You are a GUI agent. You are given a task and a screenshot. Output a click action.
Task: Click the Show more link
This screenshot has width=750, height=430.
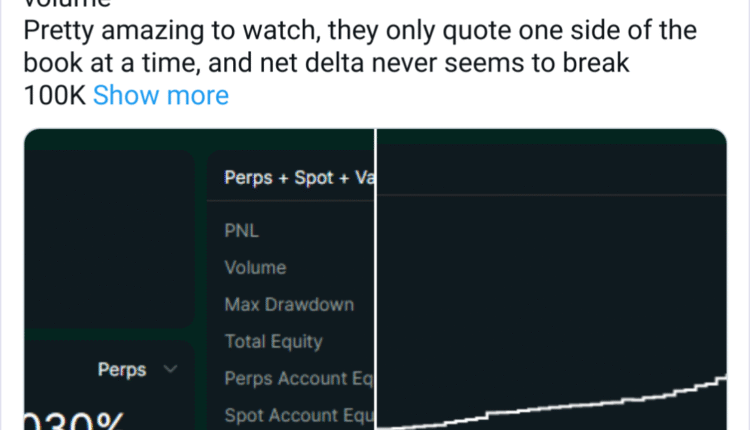161,96
